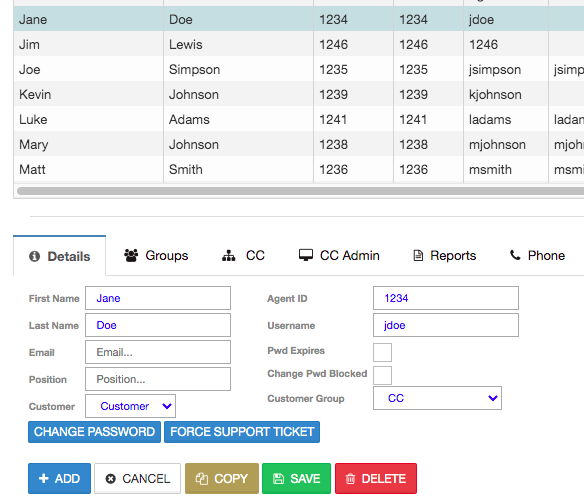Click the jdoe cell in table
Viewport: 584px width, 502px height.
(x=506, y=19)
